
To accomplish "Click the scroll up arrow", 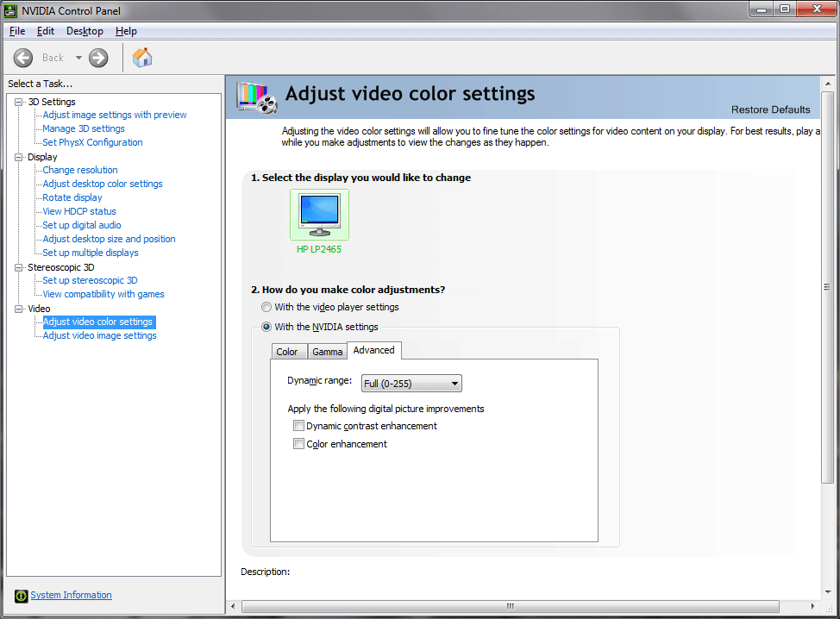I will click(x=828, y=84).
